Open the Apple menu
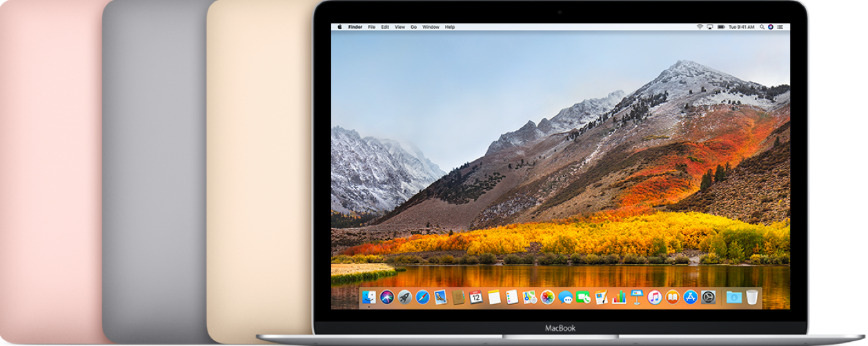Image resolution: width=868 pixels, height=346 pixels. point(339,27)
